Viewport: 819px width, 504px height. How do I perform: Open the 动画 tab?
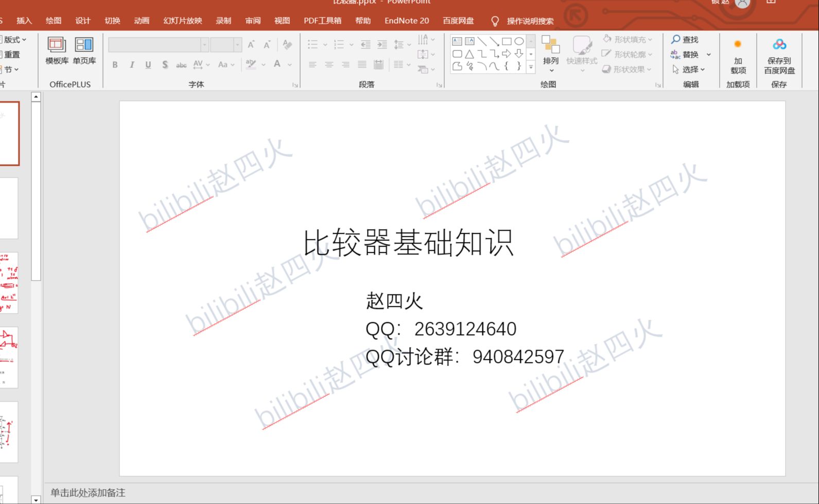click(142, 21)
